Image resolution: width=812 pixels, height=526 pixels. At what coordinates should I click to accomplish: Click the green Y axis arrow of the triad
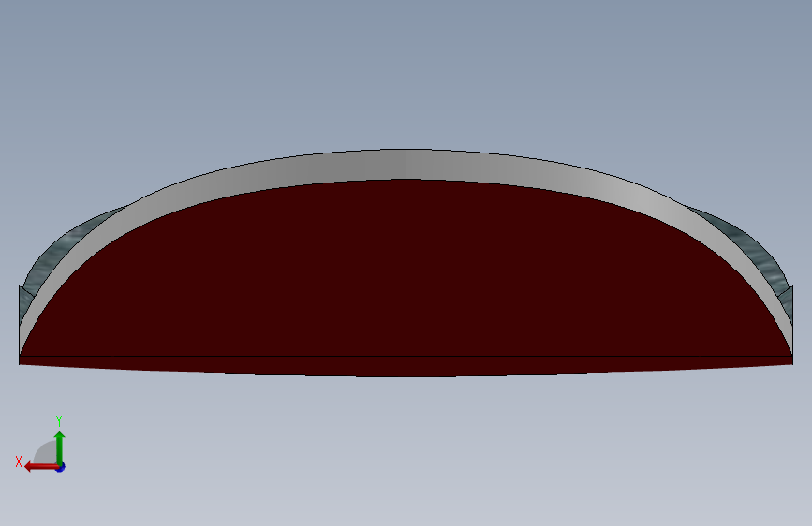point(60,448)
